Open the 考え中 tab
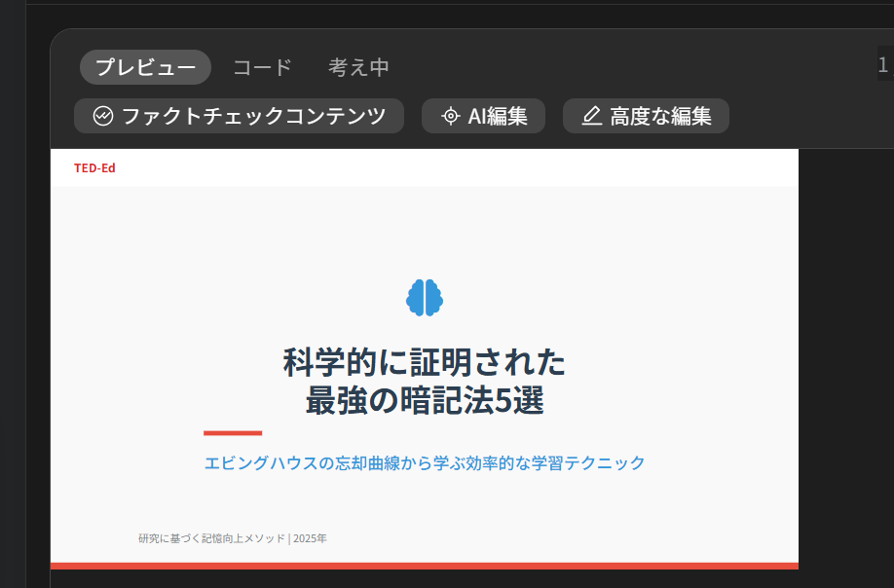The height and width of the screenshot is (588, 894). (358, 67)
